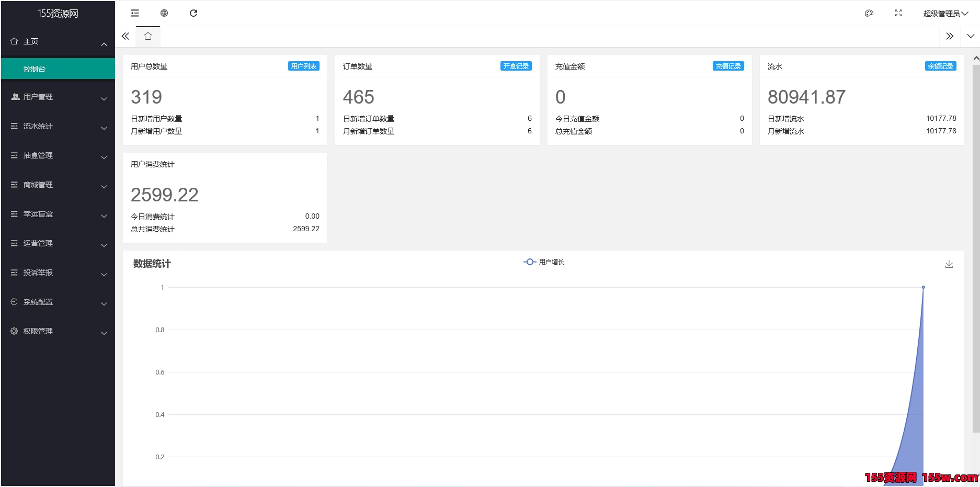
Task: Expand the 用户管理 sidebar menu
Action: [58, 97]
